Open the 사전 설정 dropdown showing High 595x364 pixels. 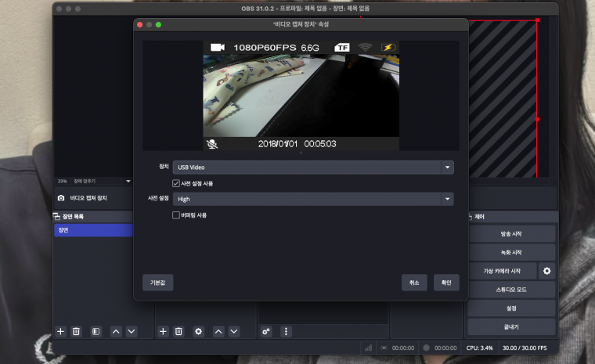[x=313, y=199]
